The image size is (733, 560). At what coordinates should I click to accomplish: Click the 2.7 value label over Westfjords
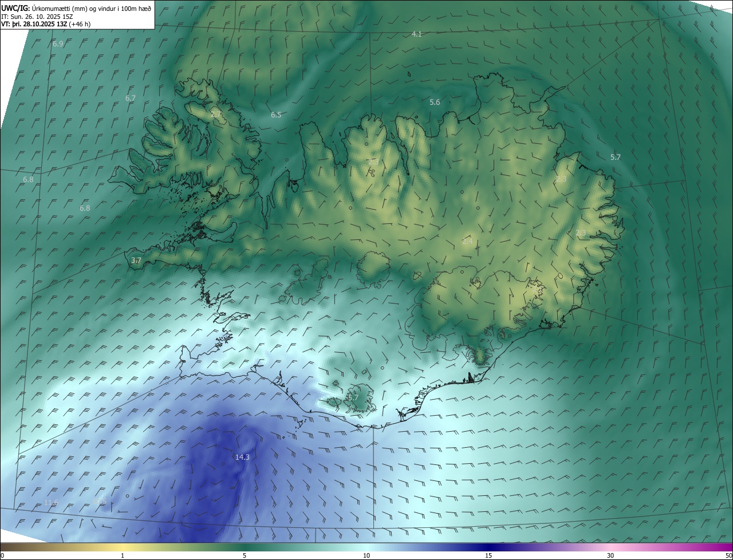point(216,115)
